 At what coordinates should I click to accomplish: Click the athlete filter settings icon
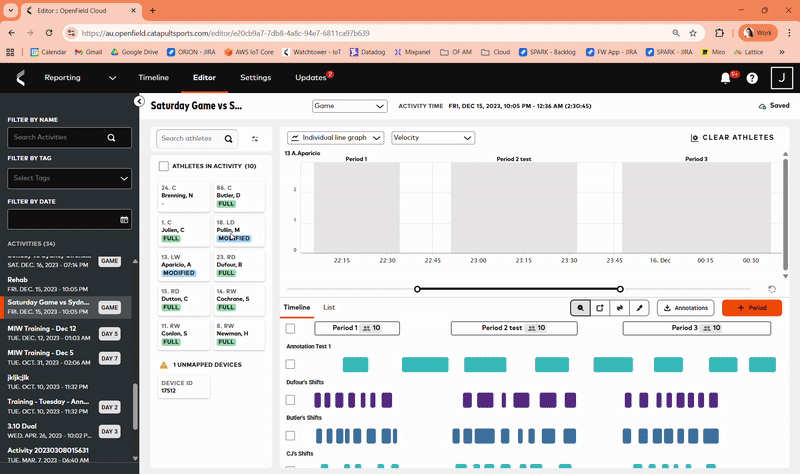point(255,139)
